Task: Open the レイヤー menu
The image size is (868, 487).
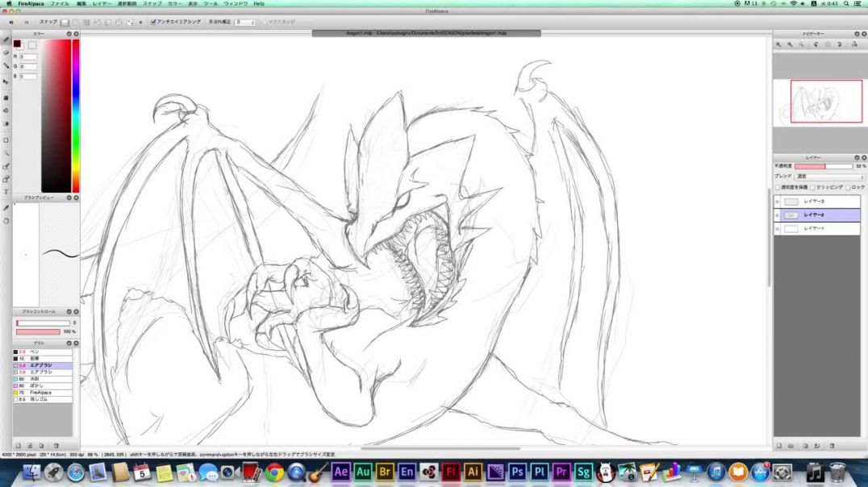Action: tap(102, 3)
